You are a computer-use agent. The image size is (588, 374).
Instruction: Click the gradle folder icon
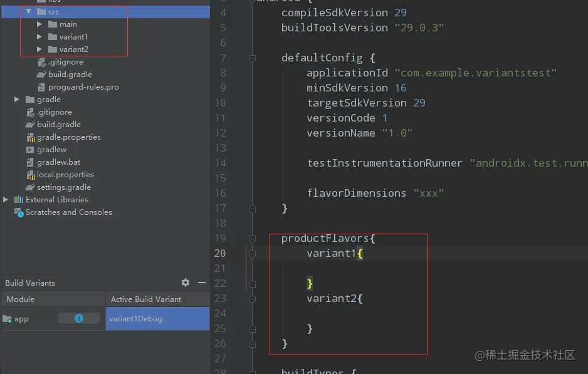pos(30,100)
